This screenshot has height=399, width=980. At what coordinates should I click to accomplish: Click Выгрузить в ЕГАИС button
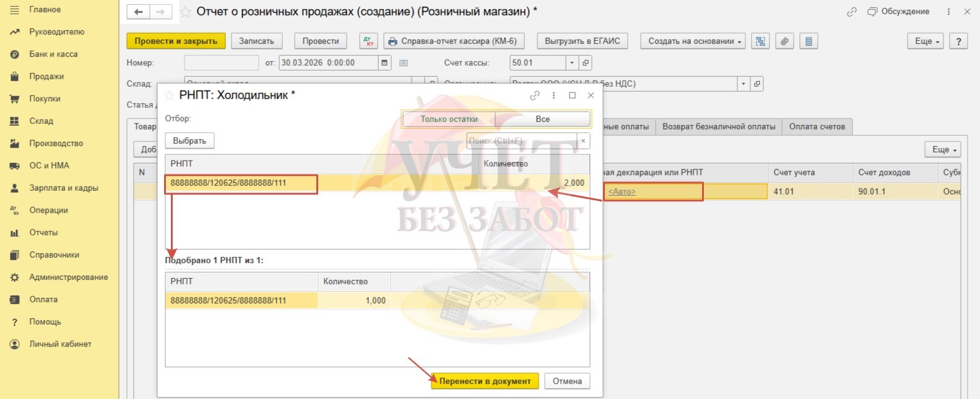[x=582, y=41]
